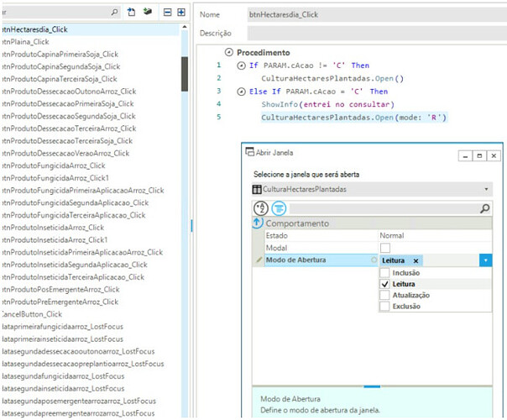The image size is (507, 420).
Task: Click the Modo de Abertura dropdown arrow
Action: 485,261
